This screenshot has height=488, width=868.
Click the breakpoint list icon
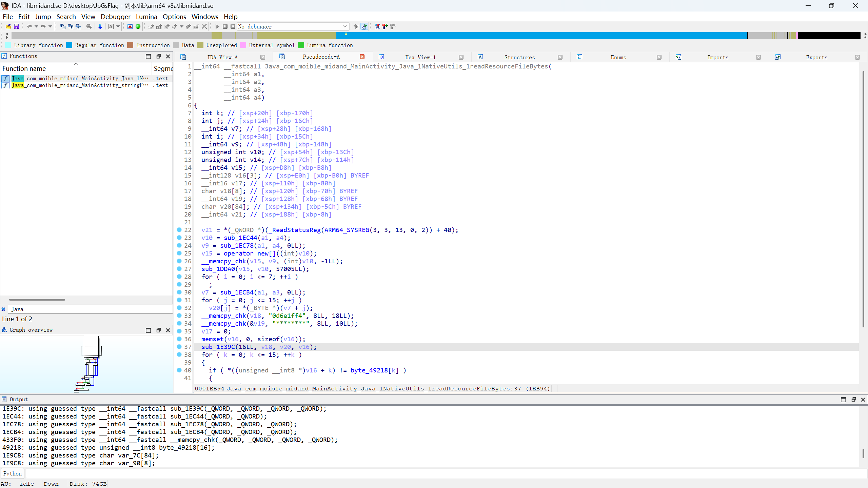[x=377, y=26]
